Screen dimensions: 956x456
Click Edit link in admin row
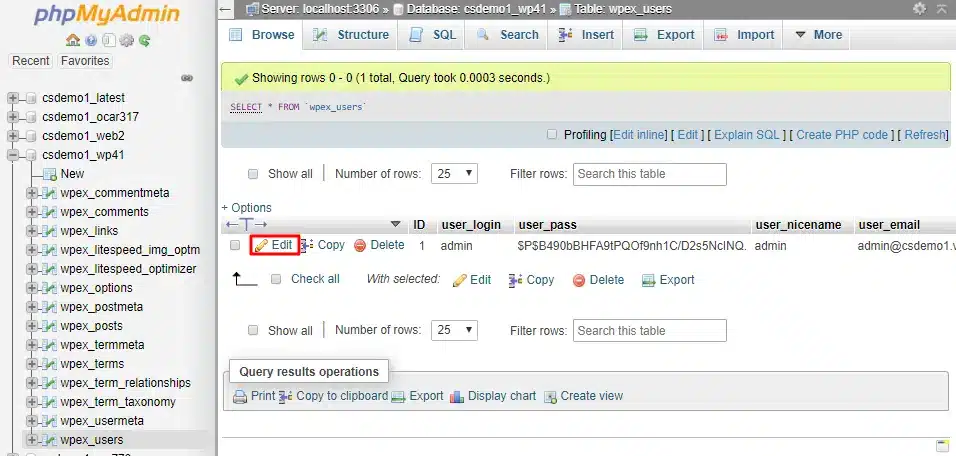tap(274, 246)
